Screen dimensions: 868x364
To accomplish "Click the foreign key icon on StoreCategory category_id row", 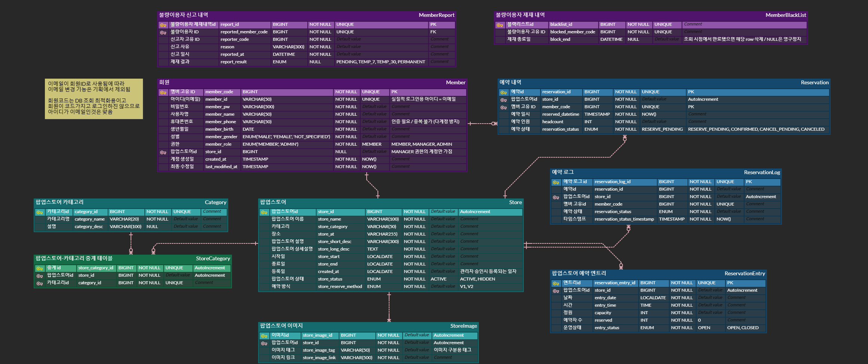I will coord(40,283).
